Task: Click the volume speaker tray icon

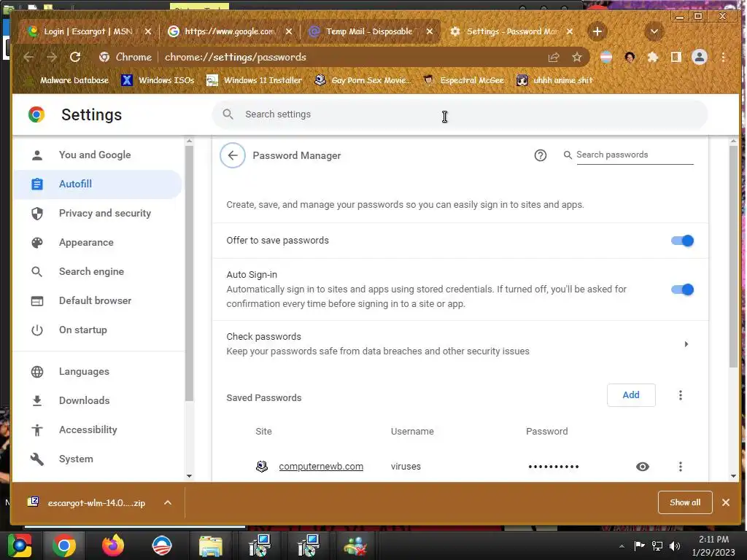Action: coord(675,546)
